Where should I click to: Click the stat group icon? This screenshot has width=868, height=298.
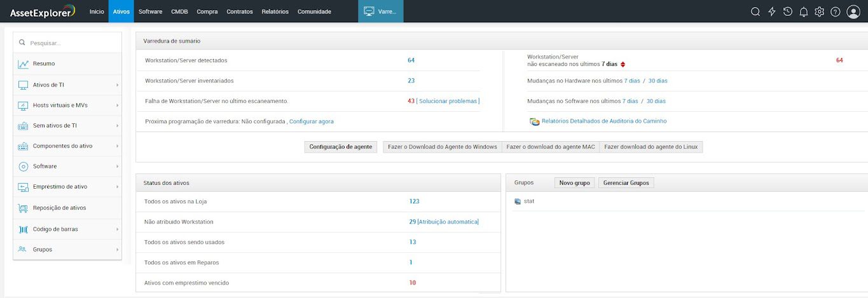click(518, 201)
